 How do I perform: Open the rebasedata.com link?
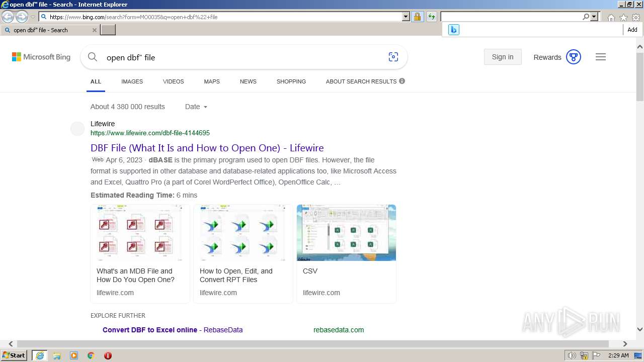tap(339, 330)
